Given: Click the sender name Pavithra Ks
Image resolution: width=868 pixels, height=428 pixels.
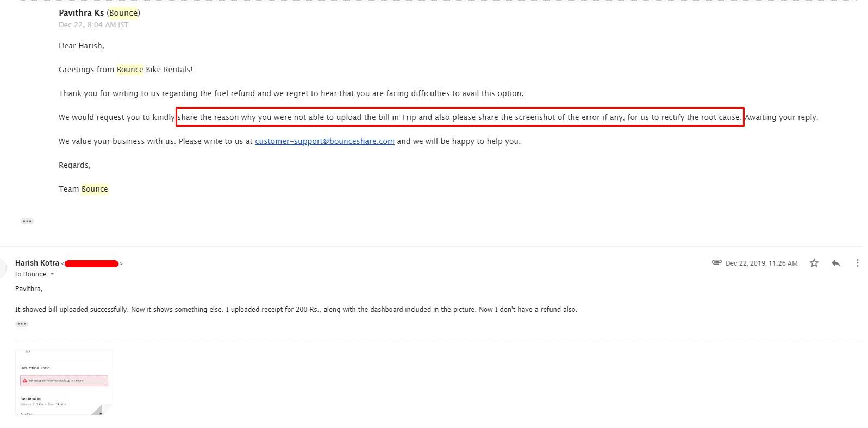Looking at the screenshot, I should 81,13.
